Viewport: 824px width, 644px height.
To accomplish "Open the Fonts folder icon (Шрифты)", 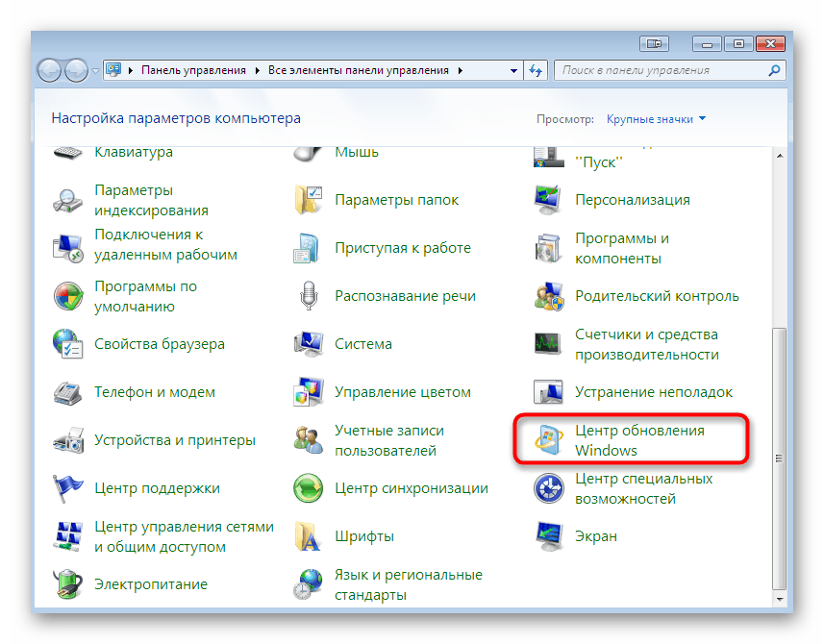I will click(x=309, y=536).
